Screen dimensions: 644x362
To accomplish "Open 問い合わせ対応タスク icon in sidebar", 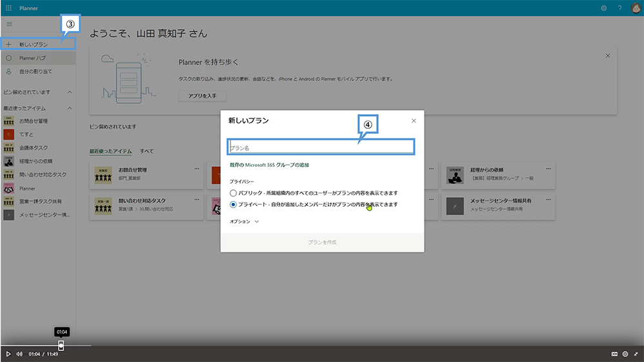I will pyautogui.click(x=8, y=175).
